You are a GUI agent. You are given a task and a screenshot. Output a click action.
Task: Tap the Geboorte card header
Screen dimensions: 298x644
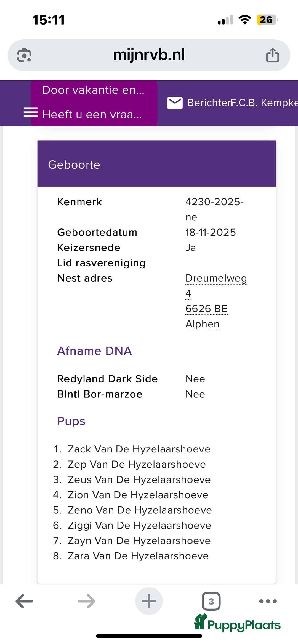(x=156, y=164)
